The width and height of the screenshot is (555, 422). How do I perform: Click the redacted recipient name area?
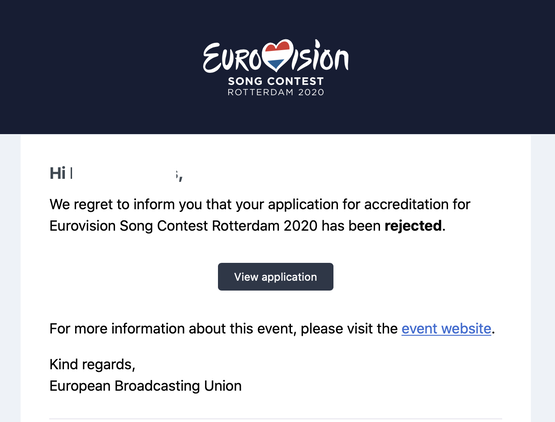[x=124, y=173]
